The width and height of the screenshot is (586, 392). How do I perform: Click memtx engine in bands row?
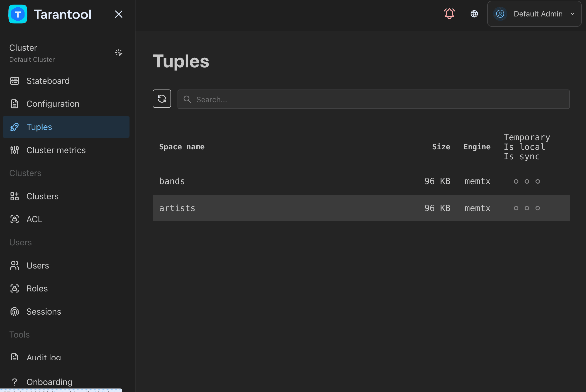pyautogui.click(x=477, y=181)
